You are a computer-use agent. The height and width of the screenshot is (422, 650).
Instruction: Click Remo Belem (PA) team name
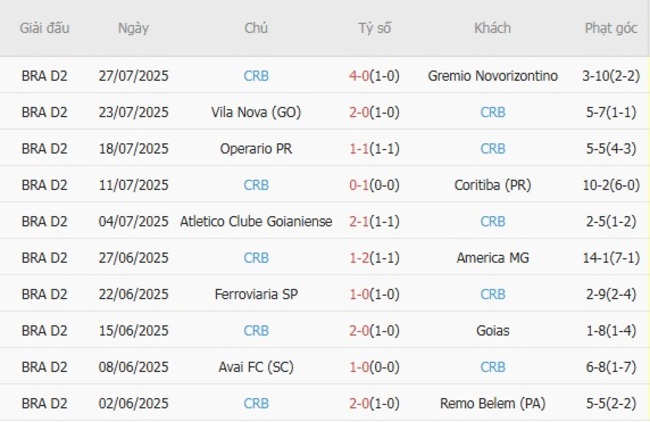tap(492, 403)
